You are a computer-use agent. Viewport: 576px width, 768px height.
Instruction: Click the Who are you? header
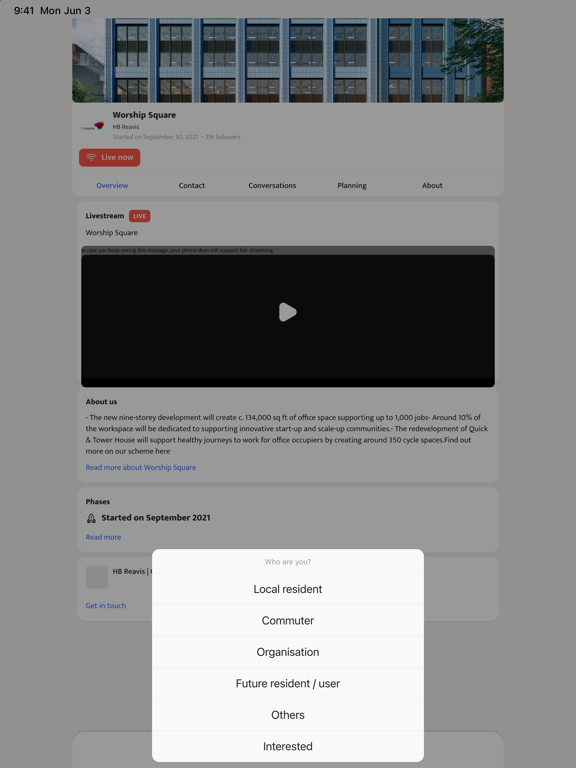tap(288, 562)
